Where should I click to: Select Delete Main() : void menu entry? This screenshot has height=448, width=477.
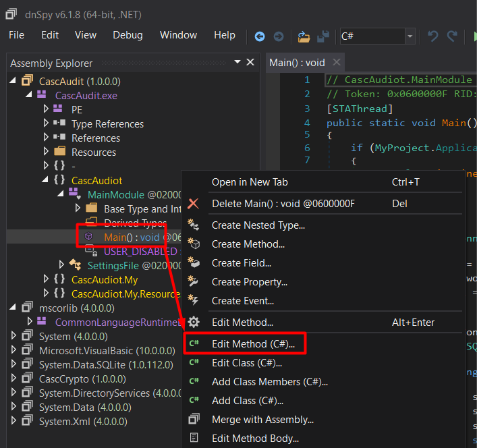pos(283,203)
